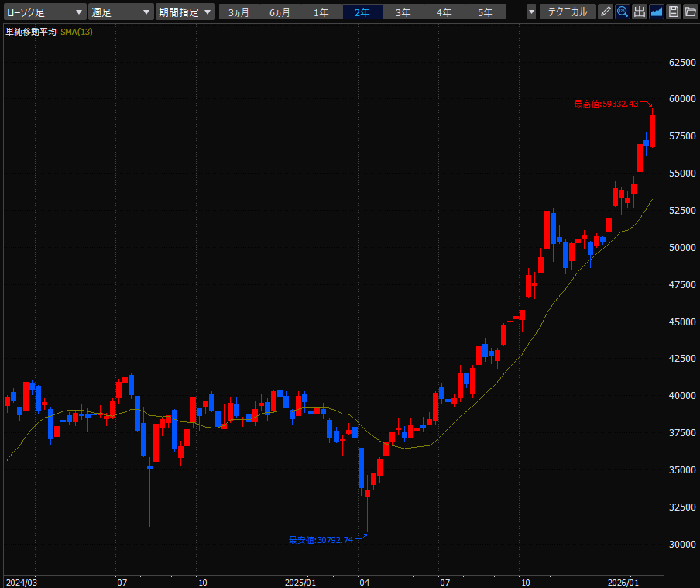Click the 30000 price axis label
This screenshot has width=700, height=588.
coord(682,544)
